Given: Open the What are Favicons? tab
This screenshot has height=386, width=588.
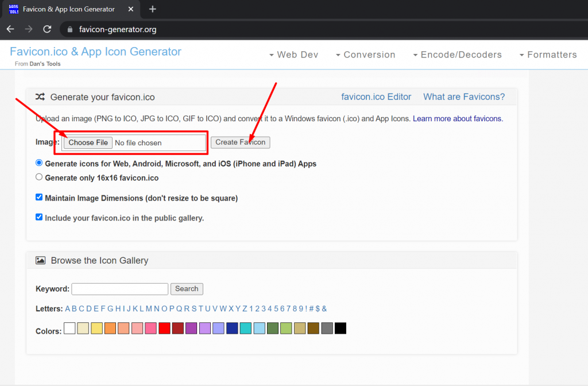Looking at the screenshot, I should 464,96.
